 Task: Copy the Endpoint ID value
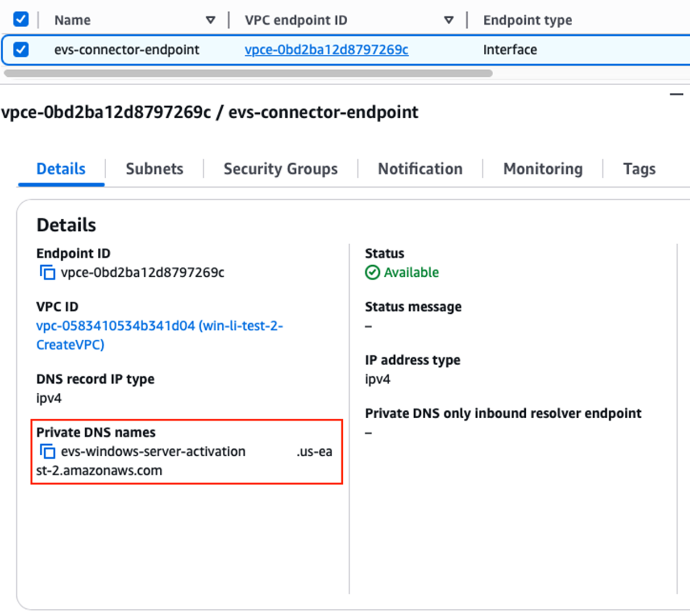point(48,272)
